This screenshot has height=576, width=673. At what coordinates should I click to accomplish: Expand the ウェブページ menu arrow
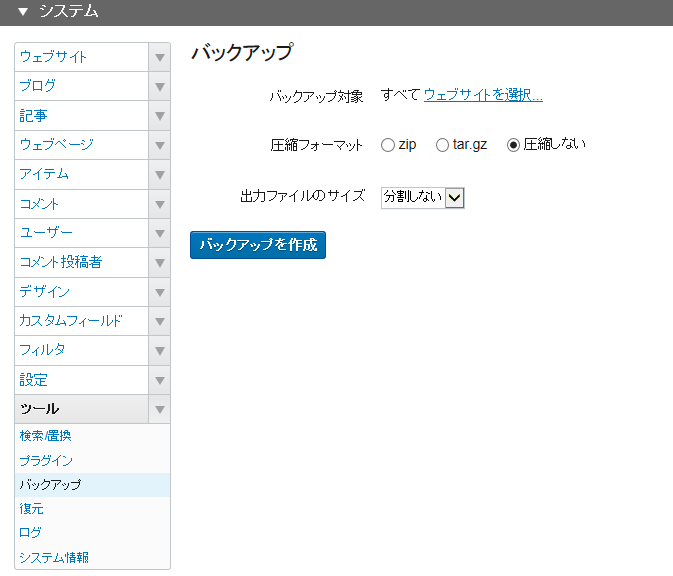[160, 146]
